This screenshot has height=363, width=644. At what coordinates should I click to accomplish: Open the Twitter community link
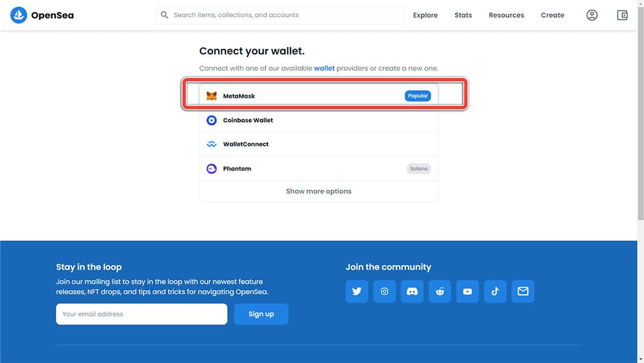coord(357,291)
